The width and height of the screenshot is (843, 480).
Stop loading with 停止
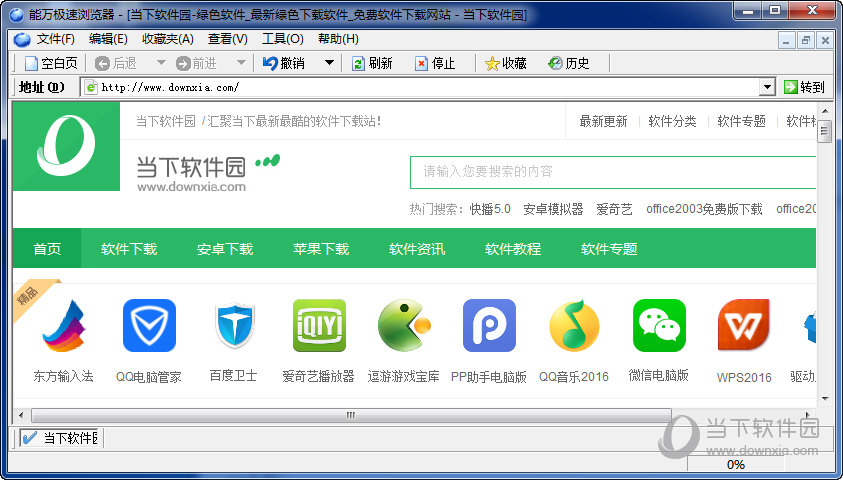click(x=435, y=63)
